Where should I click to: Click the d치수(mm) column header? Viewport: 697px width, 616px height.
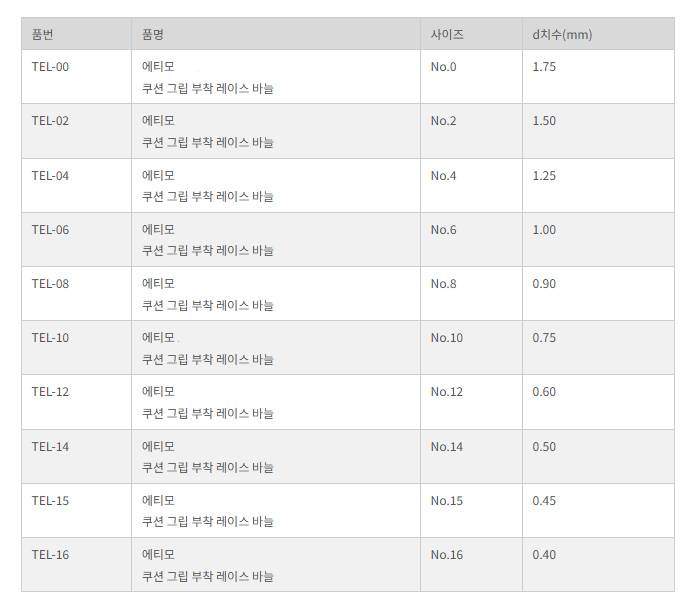tap(598, 34)
